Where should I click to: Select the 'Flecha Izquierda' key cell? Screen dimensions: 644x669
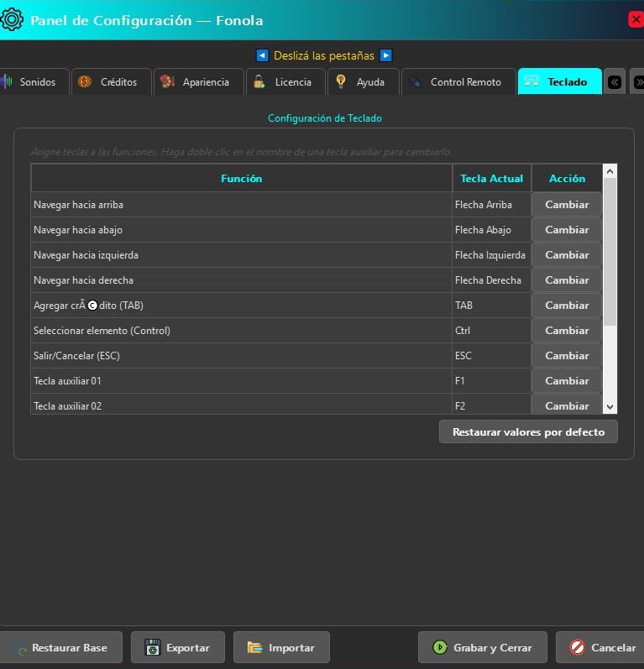click(492, 255)
